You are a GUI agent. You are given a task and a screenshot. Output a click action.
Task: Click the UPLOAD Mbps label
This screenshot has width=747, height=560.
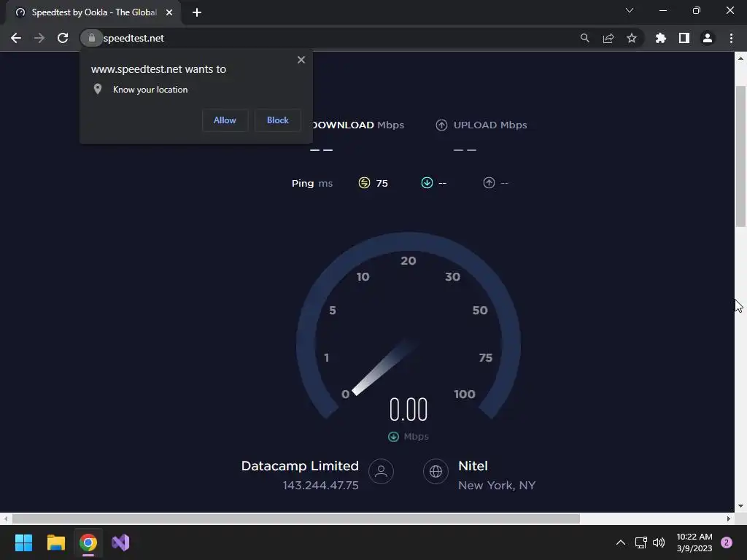coord(490,125)
